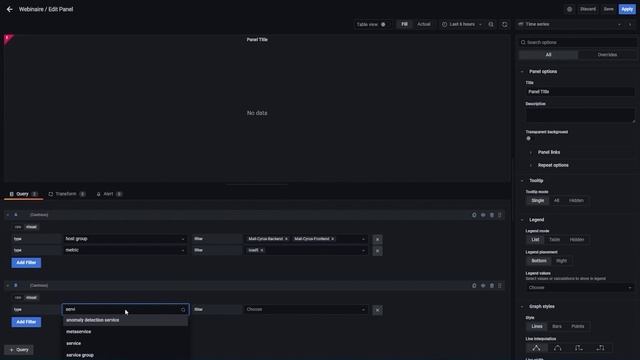Toggle the Table view switch
The height and width of the screenshot is (360, 640).
click(x=384, y=24)
